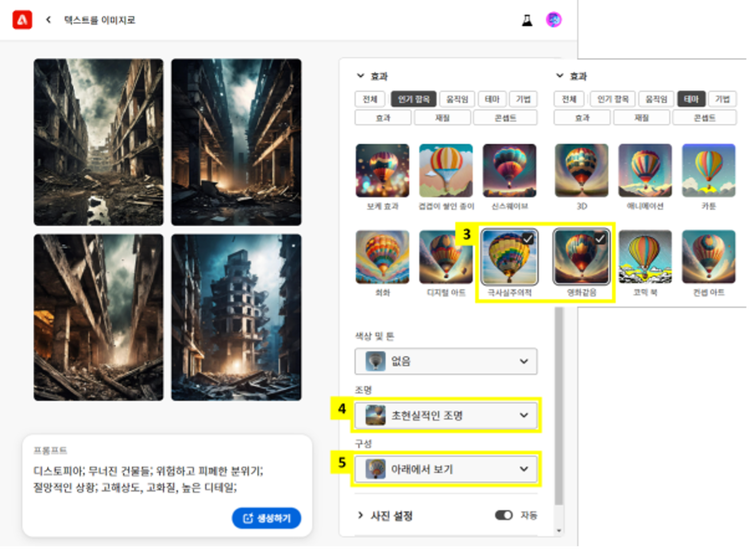Switch to the 전체 tab above the 3D thumbnail

pos(569,99)
